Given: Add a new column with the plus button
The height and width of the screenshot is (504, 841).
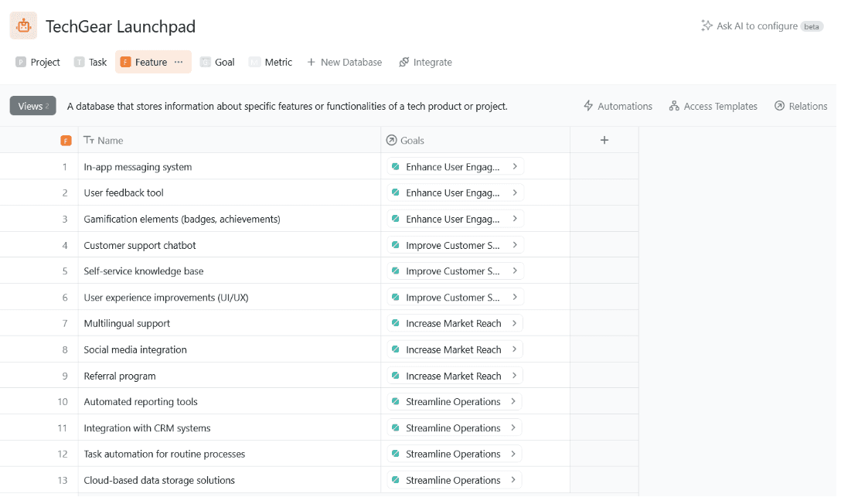Looking at the screenshot, I should (604, 140).
